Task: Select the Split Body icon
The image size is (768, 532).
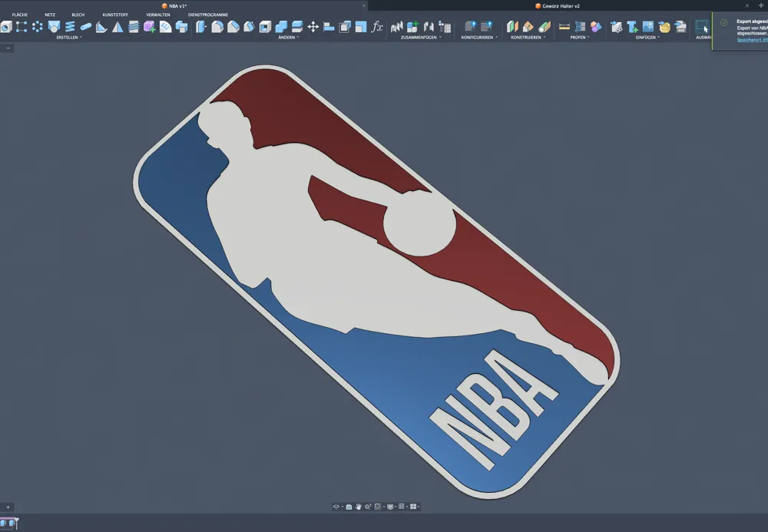Action: click(296, 26)
